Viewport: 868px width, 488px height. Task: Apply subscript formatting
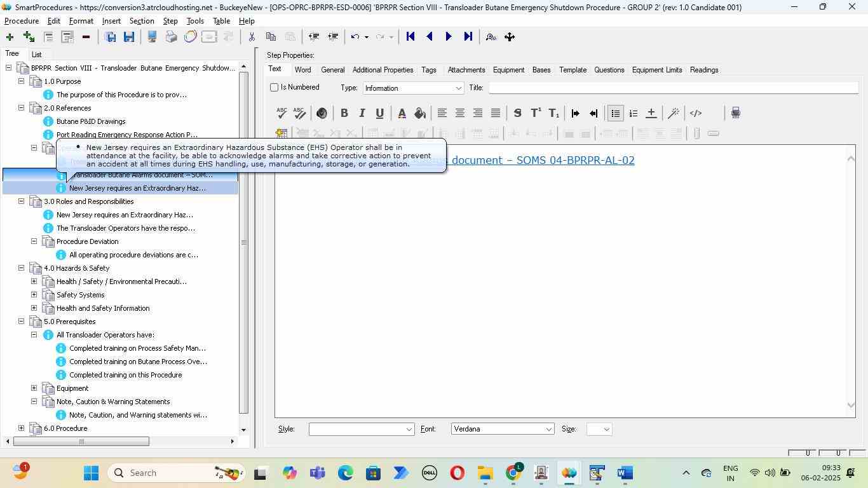pos(553,113)
